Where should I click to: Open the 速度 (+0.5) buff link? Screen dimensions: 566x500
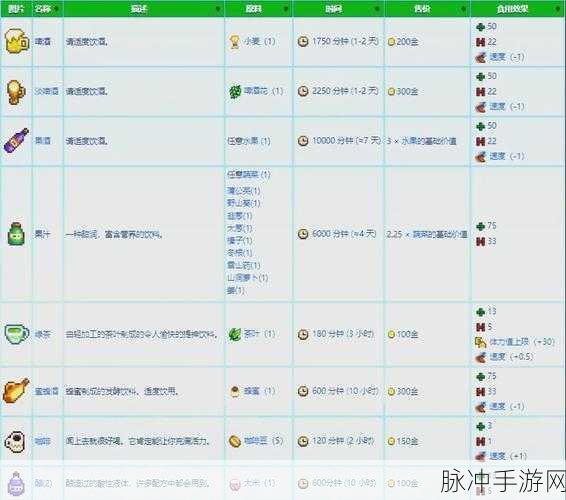point(497,357)
